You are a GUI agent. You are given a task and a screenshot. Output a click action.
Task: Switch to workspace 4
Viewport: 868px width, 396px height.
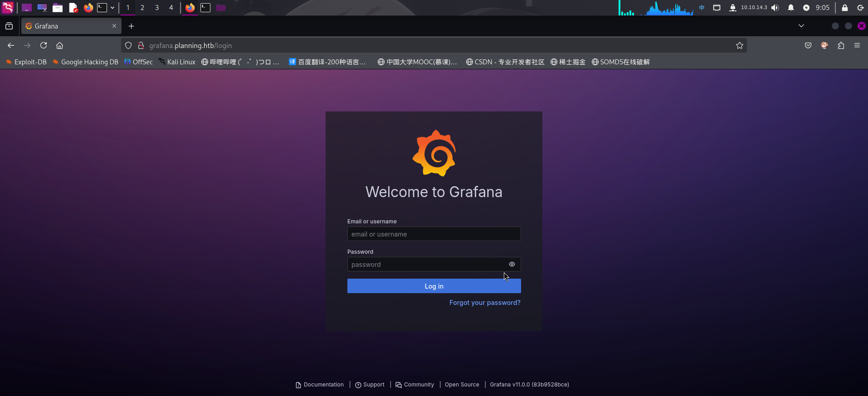[171, 8]
